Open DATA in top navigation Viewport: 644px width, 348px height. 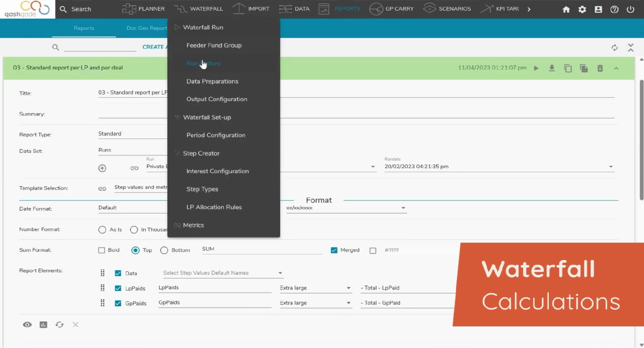pyautogui.click(x=294, y=9)
